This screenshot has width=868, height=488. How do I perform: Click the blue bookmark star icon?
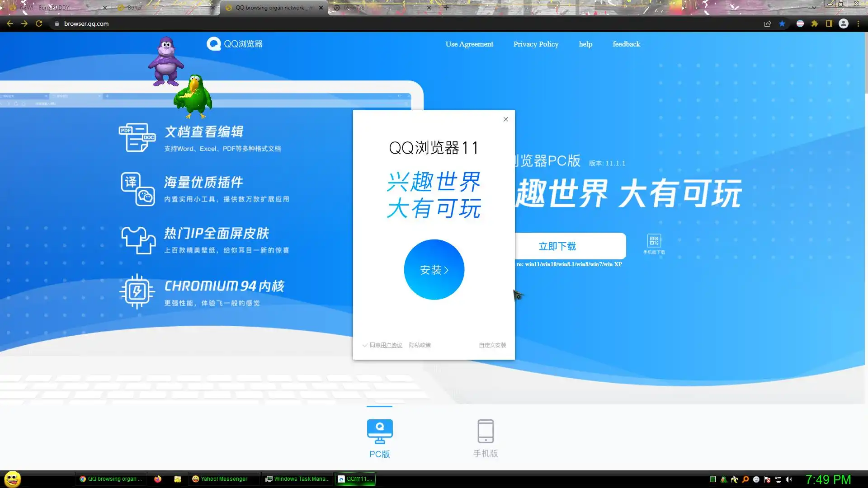(x=782, y=24)
